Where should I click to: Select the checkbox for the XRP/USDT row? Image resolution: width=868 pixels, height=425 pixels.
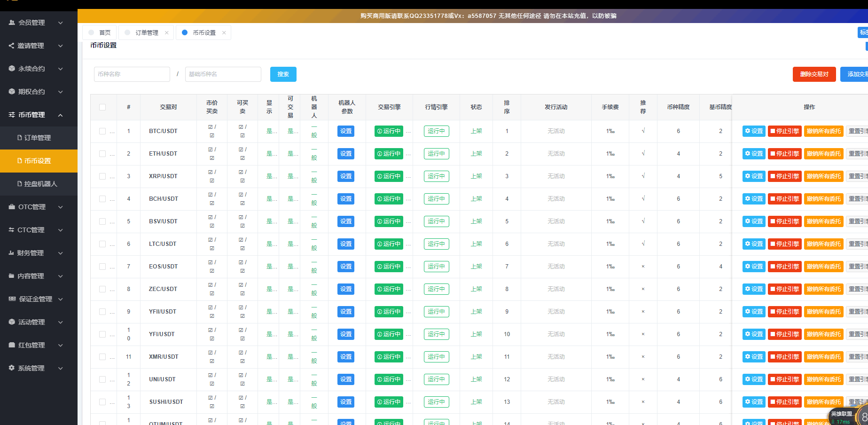click(102, 176)
